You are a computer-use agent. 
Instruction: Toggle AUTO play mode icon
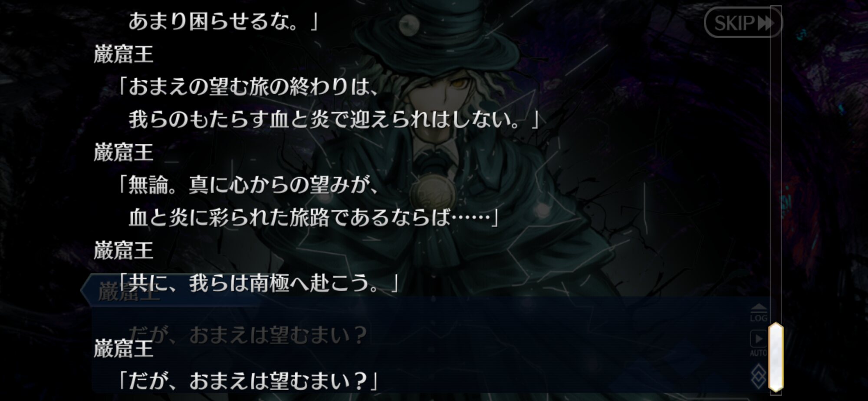pos(758,343)
